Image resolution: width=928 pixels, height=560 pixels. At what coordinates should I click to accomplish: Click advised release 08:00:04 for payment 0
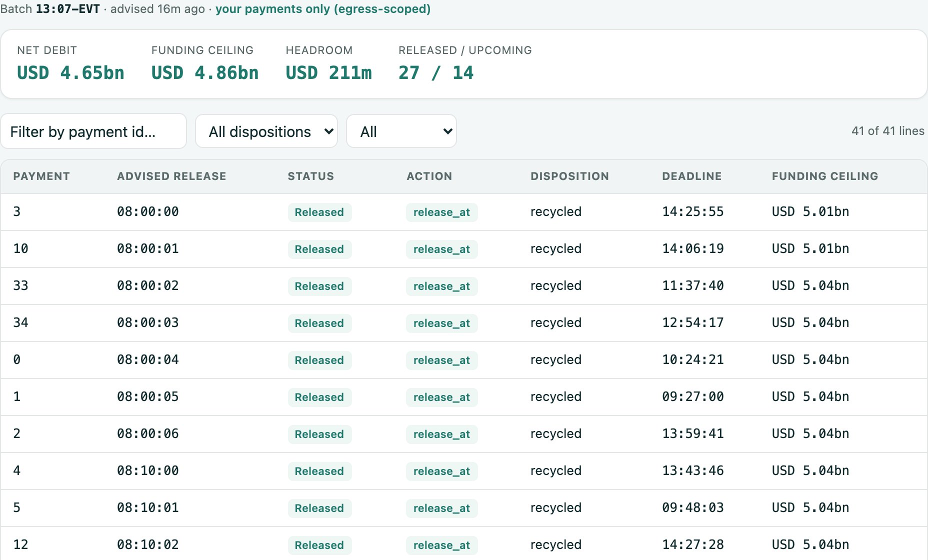[148, 359]
